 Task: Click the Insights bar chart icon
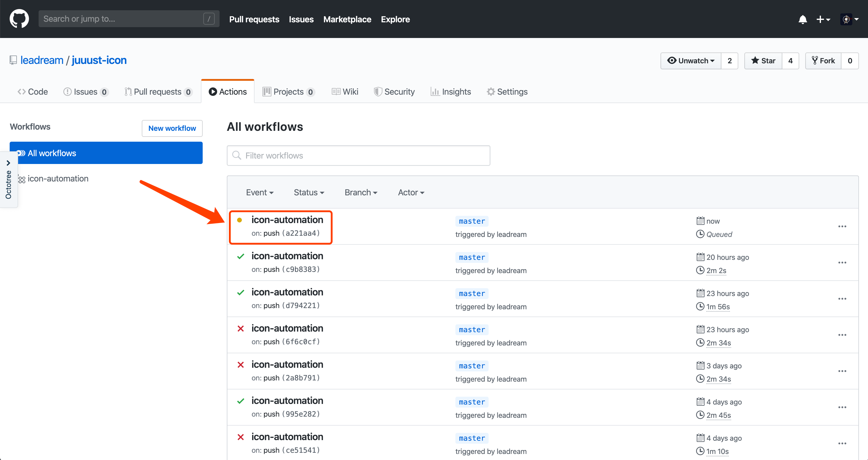(435, 91)
